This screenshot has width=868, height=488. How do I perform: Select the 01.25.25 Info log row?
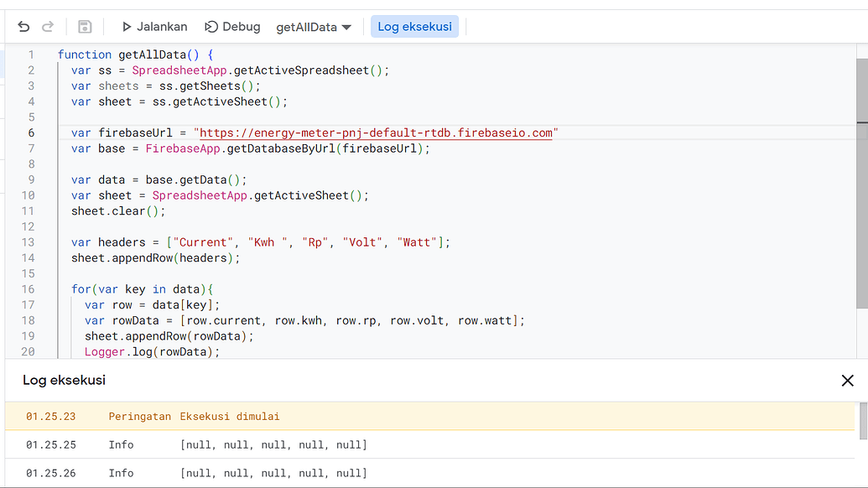pos(273,444)
